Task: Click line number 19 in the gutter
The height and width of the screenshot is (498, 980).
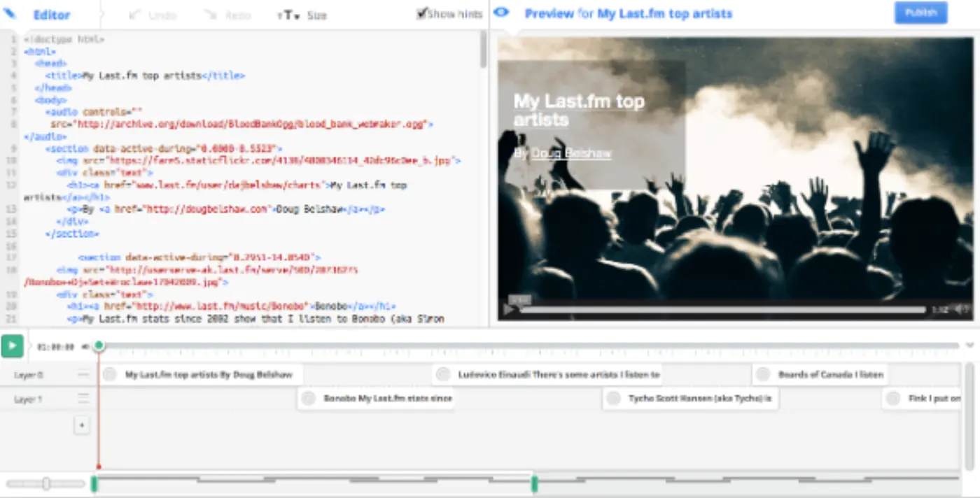Action: [13, 294]
